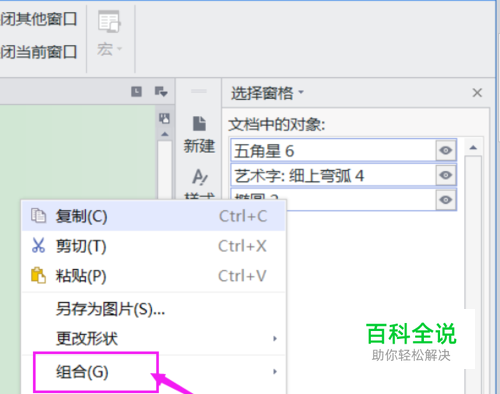500x394 pixels.
Task: Choose 粘贴(P) from context menu
Action: point(154,276)
